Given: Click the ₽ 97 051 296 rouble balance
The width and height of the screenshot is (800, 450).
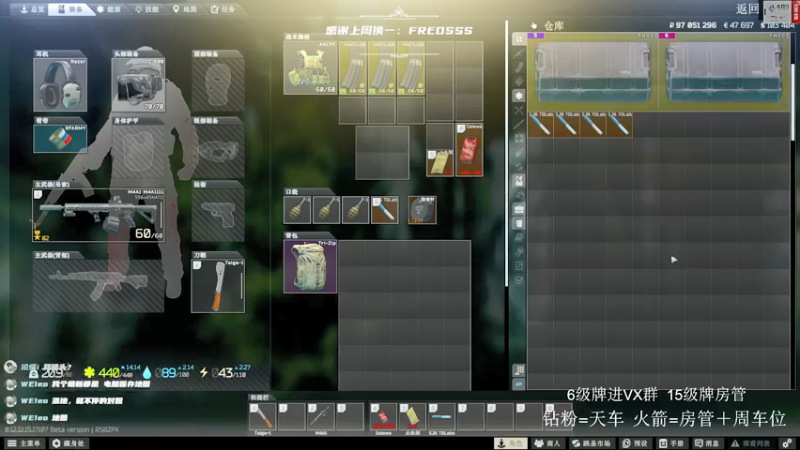Looking at the screenshot, I should (x=692, y=25).
